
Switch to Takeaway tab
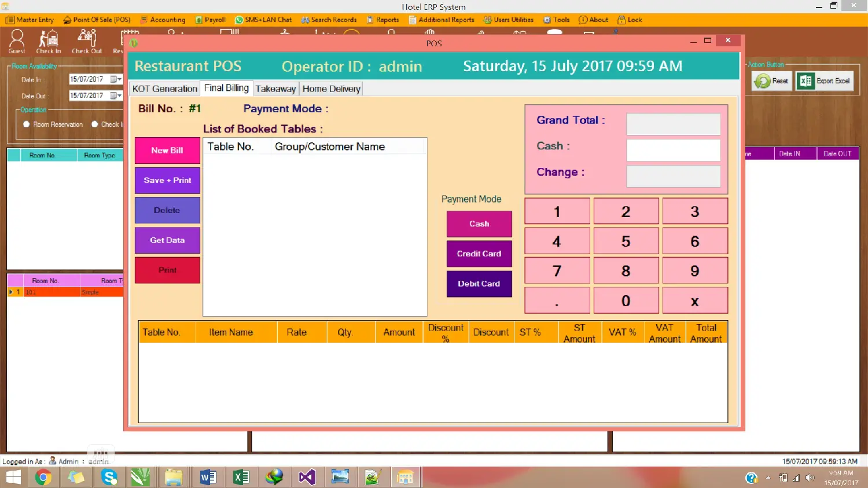click(275, 89)
